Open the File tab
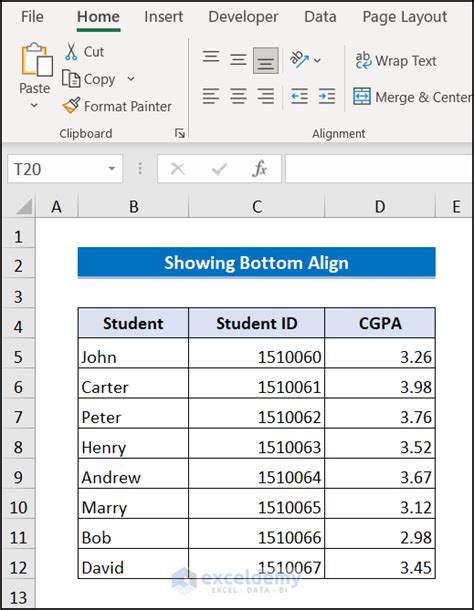Screen dimensions: 474x610 (32, 17)
